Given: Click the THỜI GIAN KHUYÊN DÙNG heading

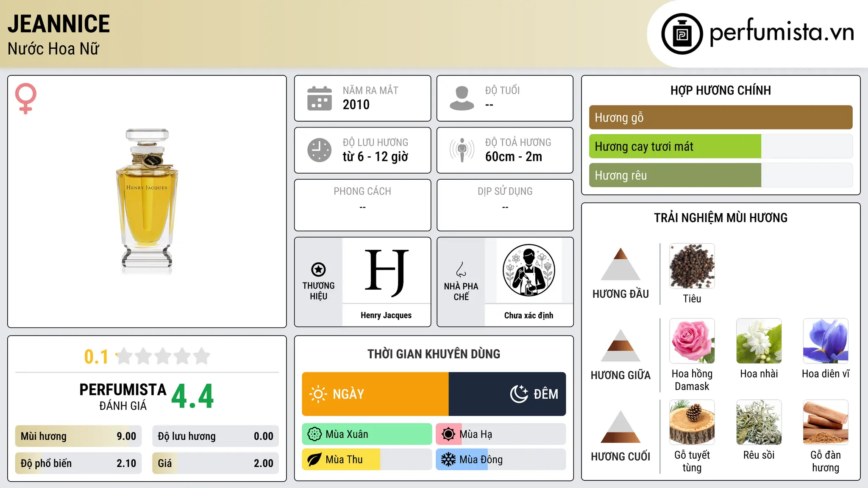Looking at the screenshot, I should [x=434, y=354].
